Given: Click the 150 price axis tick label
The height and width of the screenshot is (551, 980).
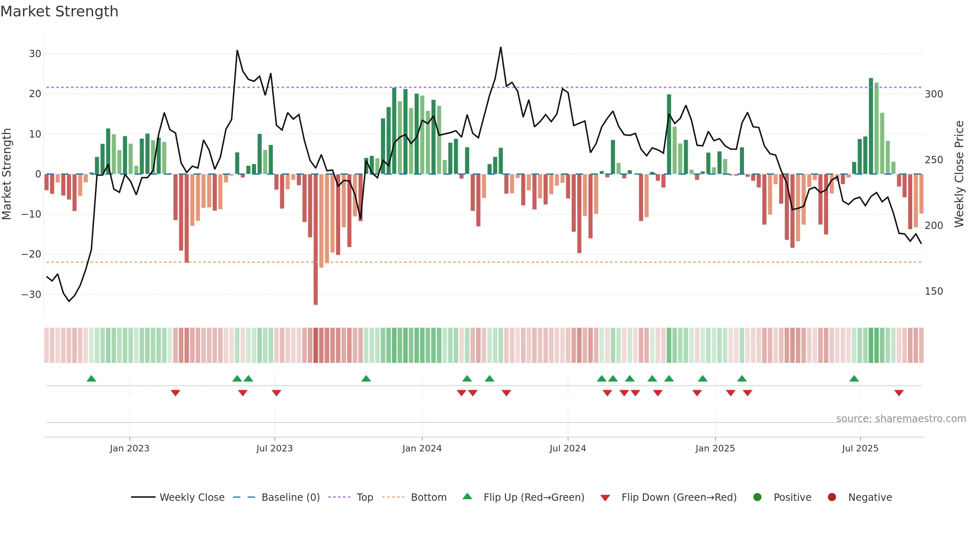Looking at the screenshot, I should pos(934,291).
